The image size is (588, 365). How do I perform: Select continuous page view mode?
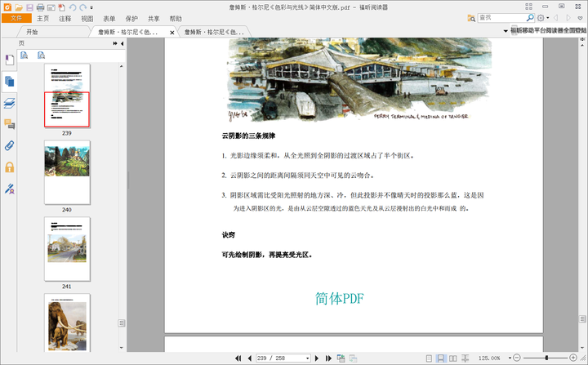[441, 358]
